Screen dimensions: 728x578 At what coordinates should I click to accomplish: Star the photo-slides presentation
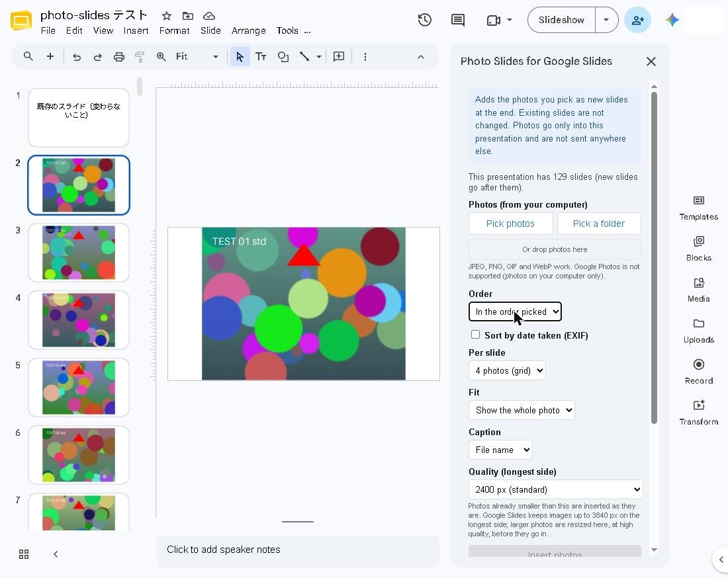pos(167,16)
